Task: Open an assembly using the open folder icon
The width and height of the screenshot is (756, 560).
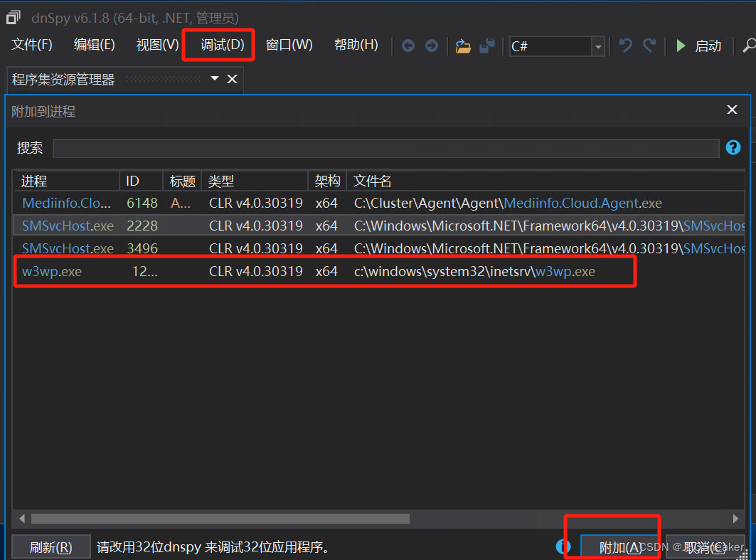Action: click(x=463, y=46)
